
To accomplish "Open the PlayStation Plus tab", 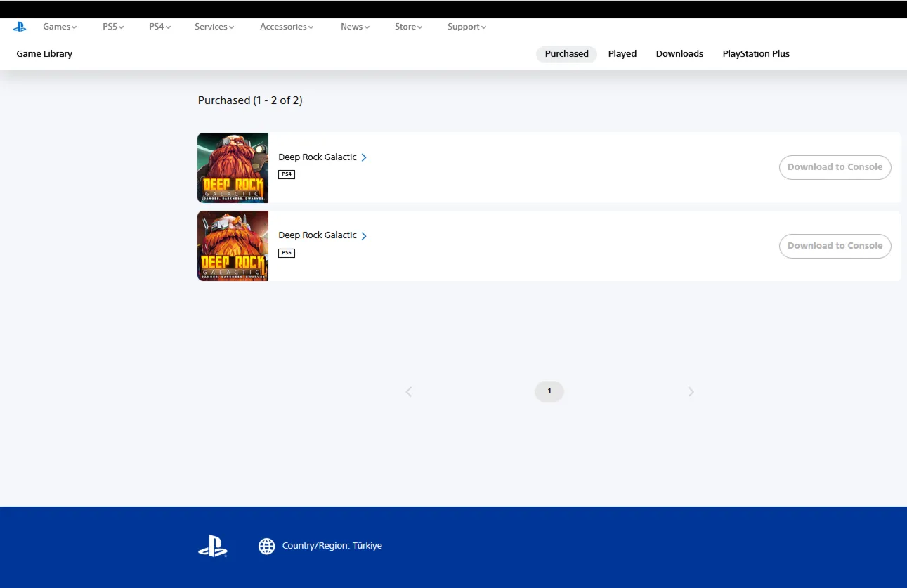I will [x=756, y=54].
